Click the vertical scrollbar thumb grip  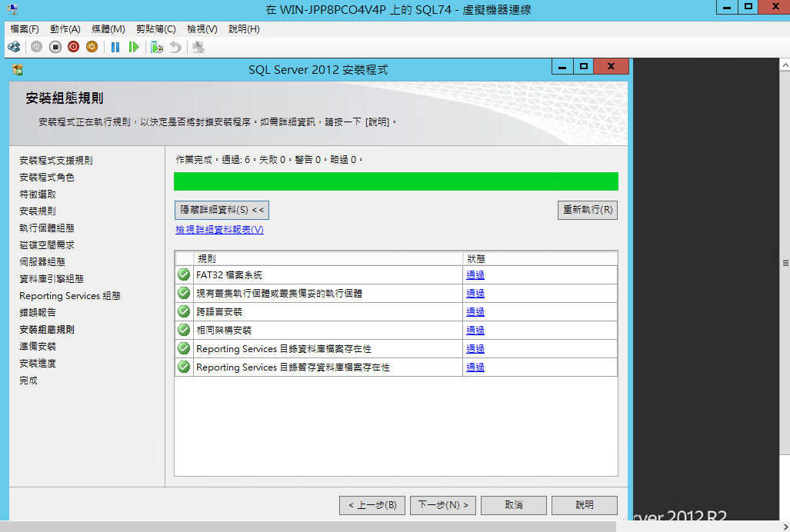pyautogui.click(x=785, y=263)
